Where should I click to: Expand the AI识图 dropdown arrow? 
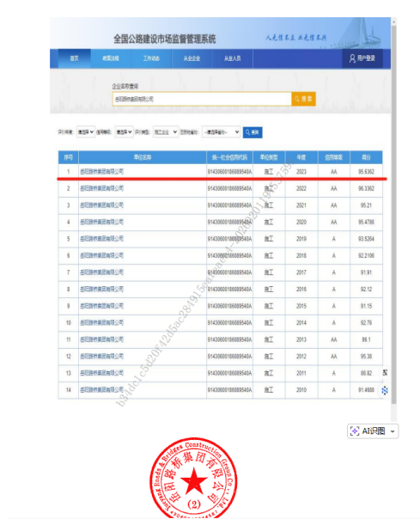point(393,431)
